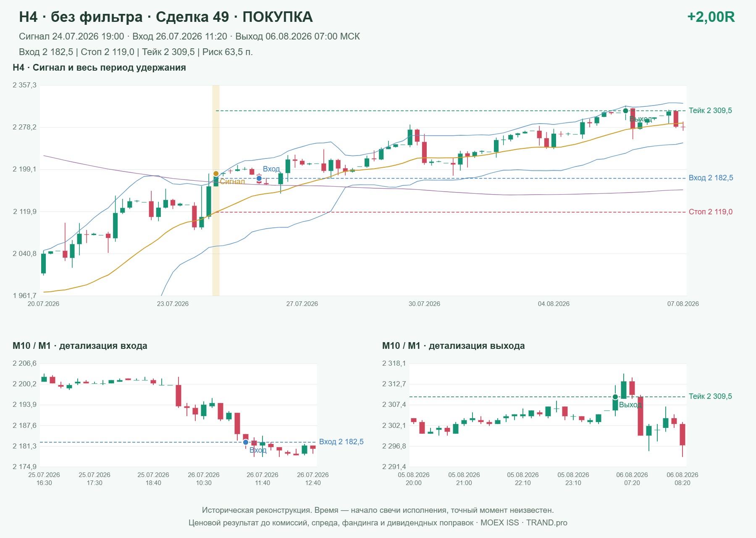Click the line starting "Сигнал 24.07.2026 19:00"

189,37
